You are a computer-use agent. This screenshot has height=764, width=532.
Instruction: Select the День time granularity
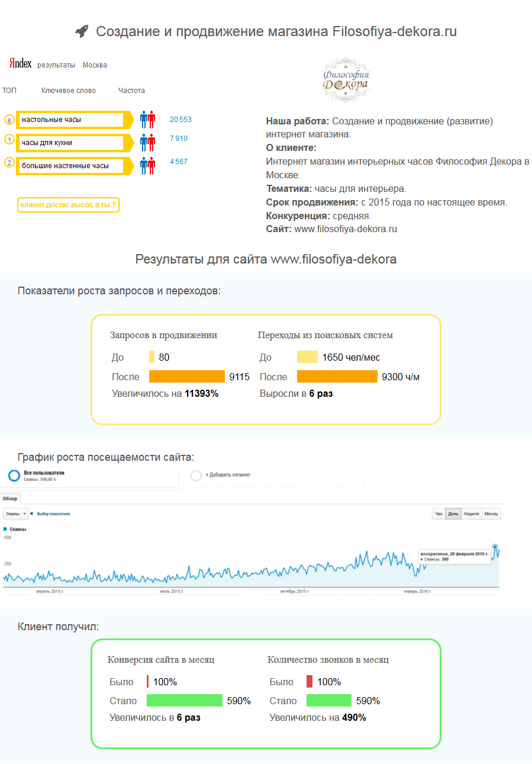point(453,514)
